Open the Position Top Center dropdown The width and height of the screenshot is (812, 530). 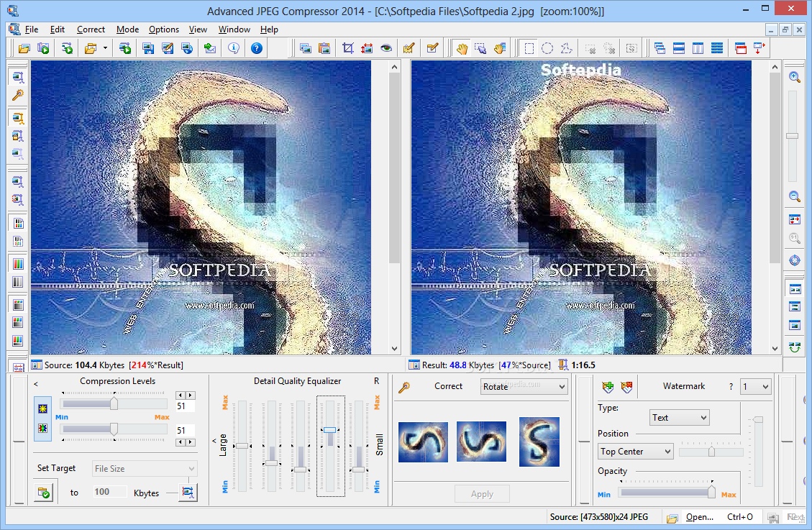coord(635,452)
